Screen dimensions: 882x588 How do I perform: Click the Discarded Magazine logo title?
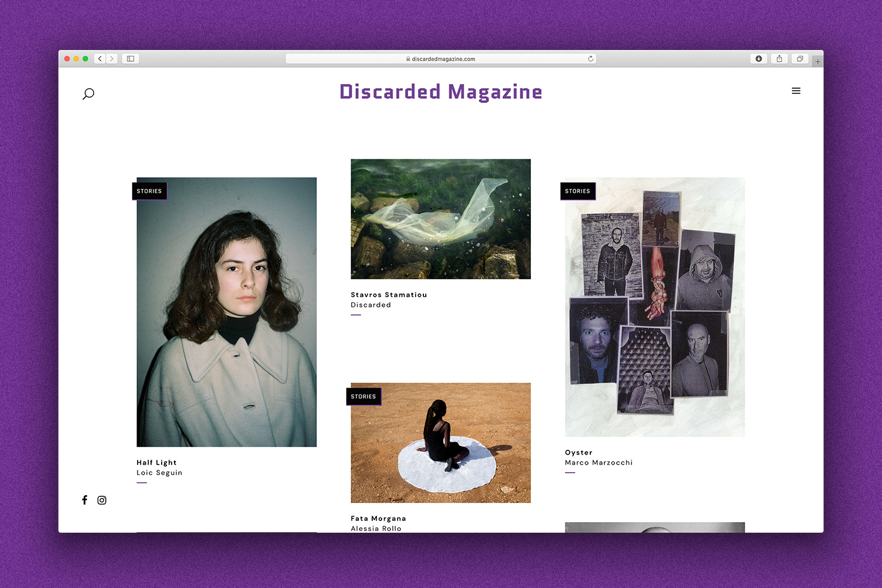[441, 92]
